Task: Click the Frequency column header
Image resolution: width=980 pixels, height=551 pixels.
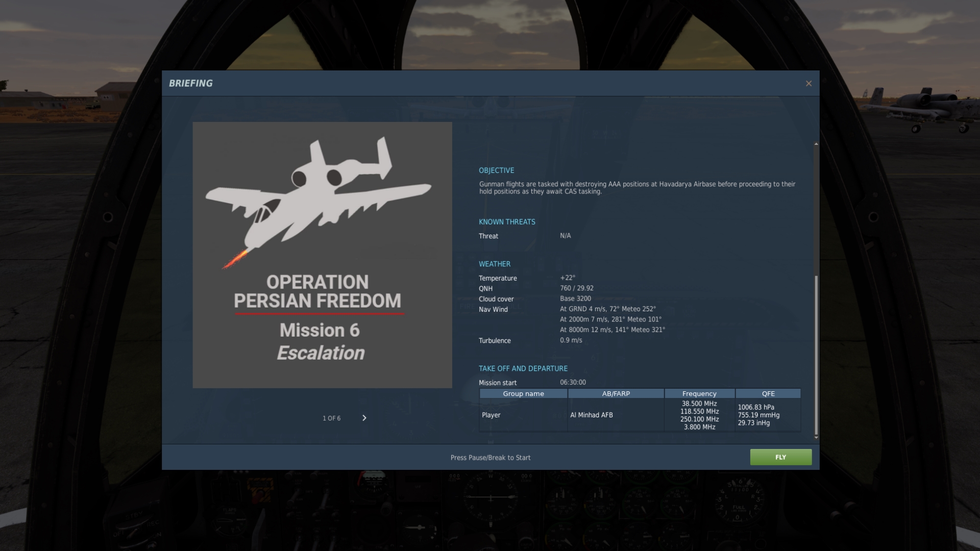Action: pyautogui.click(x=699, y=393)
